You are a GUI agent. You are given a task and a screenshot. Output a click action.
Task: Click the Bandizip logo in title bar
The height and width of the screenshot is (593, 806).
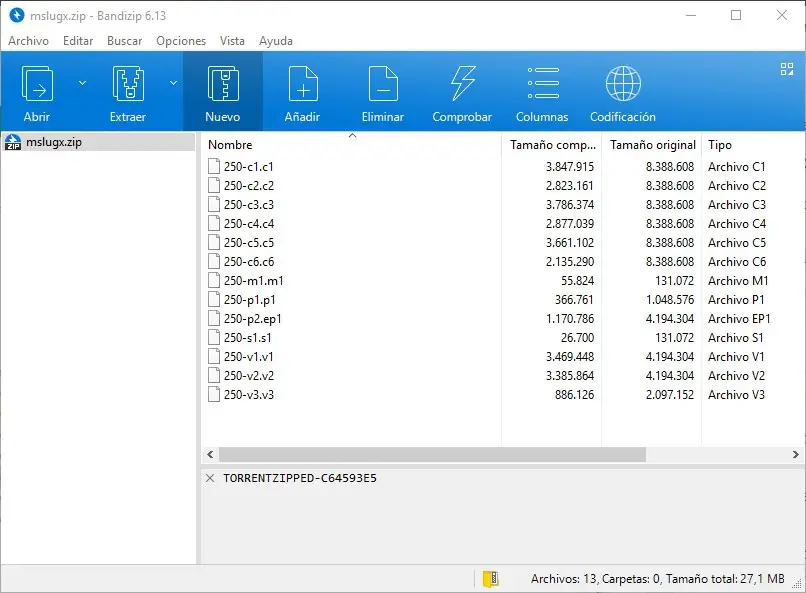pyautogui.click(x=17, y=15)
